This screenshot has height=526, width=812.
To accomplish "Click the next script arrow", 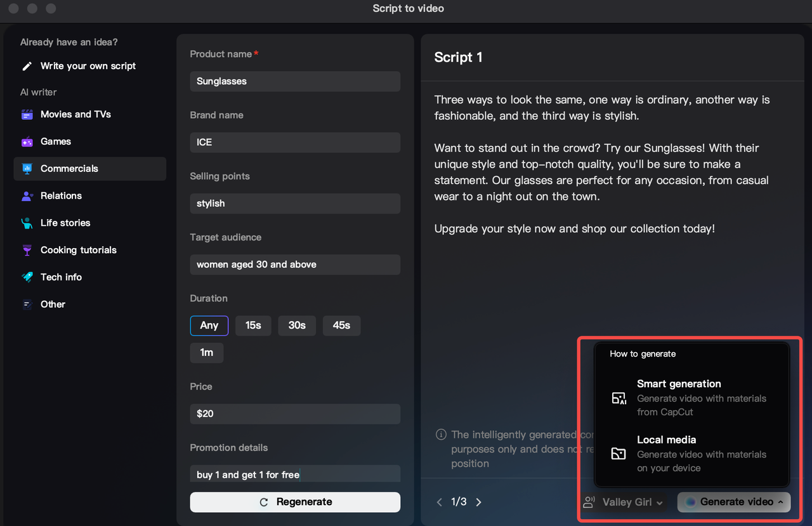I will coord(478,501).
